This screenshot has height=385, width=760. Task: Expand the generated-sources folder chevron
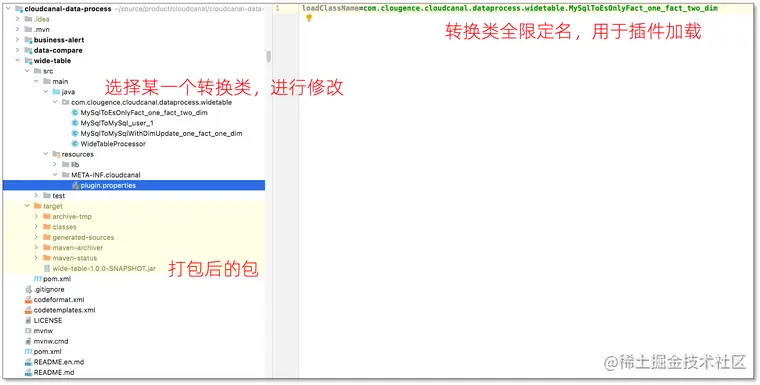(x=36, y=237)
